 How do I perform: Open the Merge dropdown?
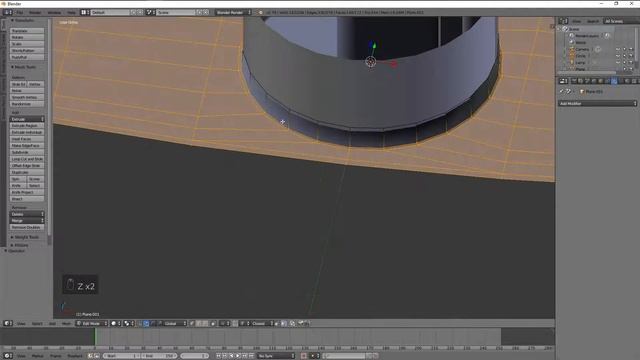coord(27,220)
